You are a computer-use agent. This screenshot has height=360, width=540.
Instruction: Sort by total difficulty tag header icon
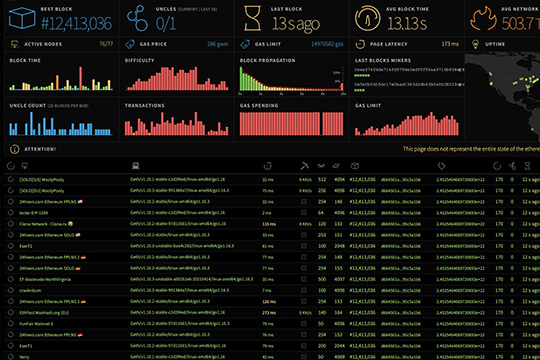tap(442, 166)
